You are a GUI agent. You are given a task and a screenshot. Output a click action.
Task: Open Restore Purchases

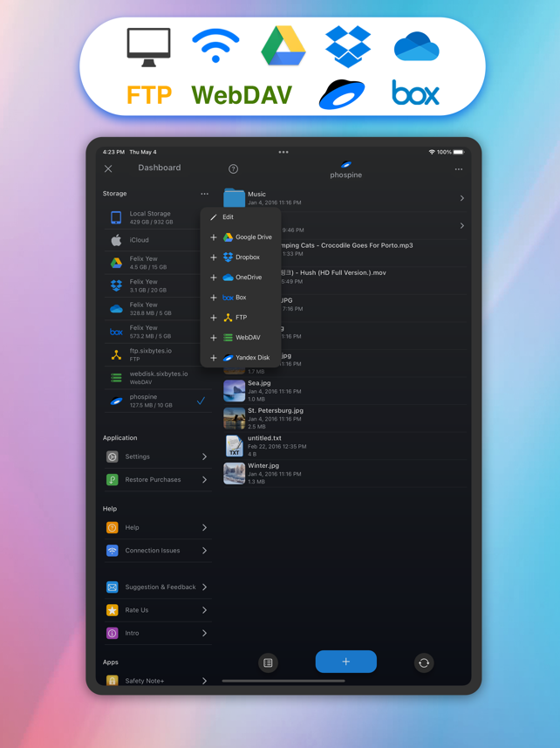158,479
